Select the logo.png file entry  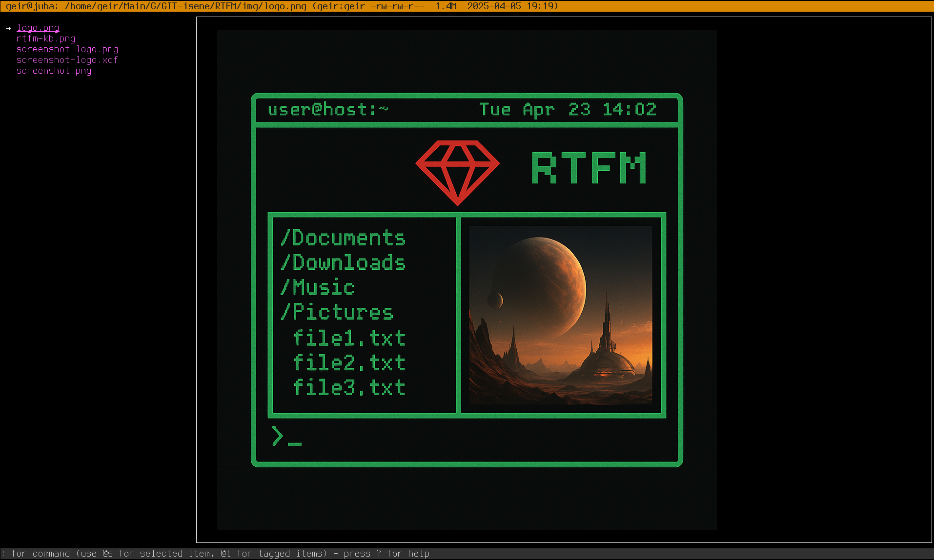click(38, 28)
